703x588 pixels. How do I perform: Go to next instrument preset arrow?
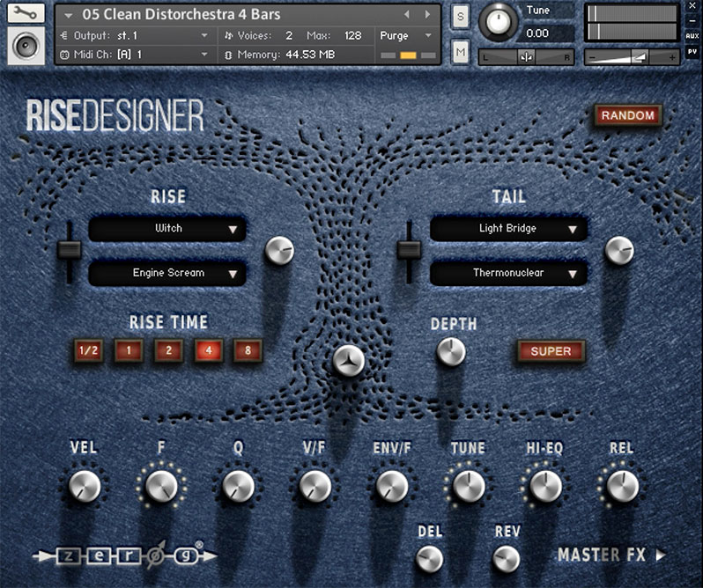tap(427, 15)
